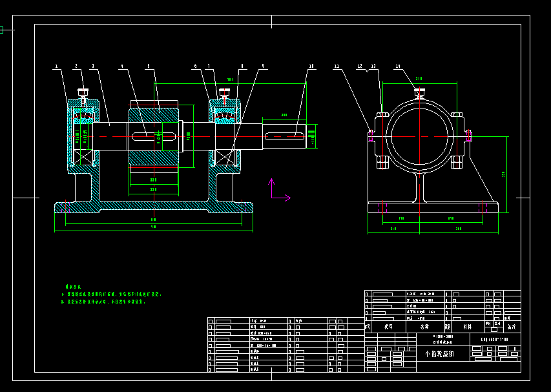Screen dimensions: 551x392
Task: Select the upper hatched gear section
Action: 154,115
